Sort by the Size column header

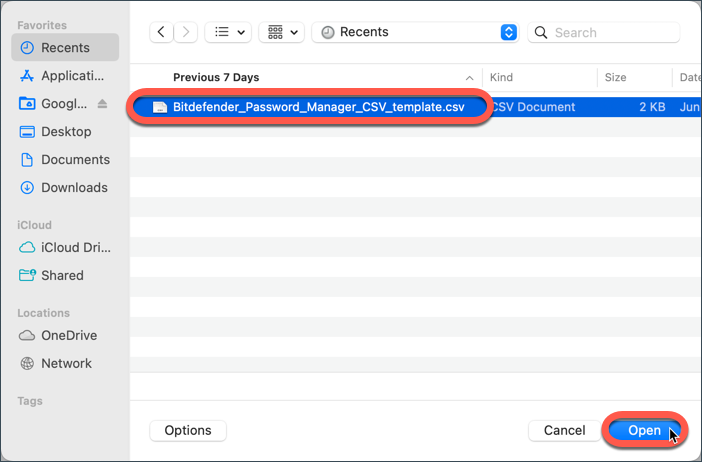click(x=615, y=77)
